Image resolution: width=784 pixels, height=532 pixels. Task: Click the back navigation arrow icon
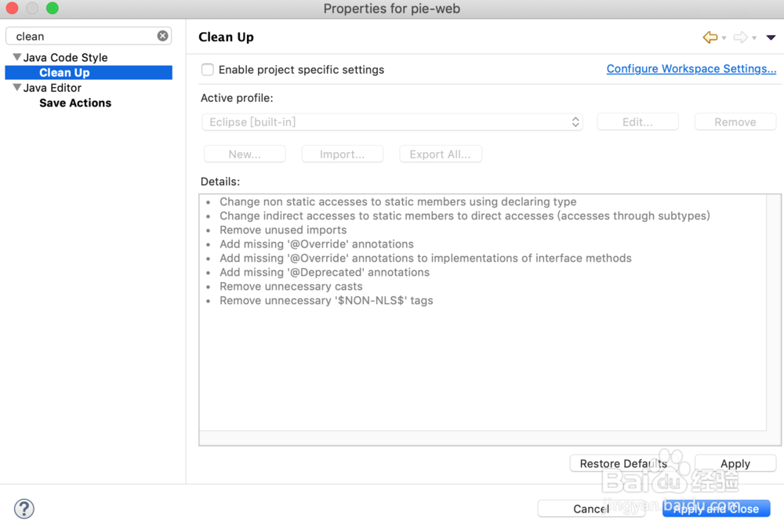pos(710,37)
